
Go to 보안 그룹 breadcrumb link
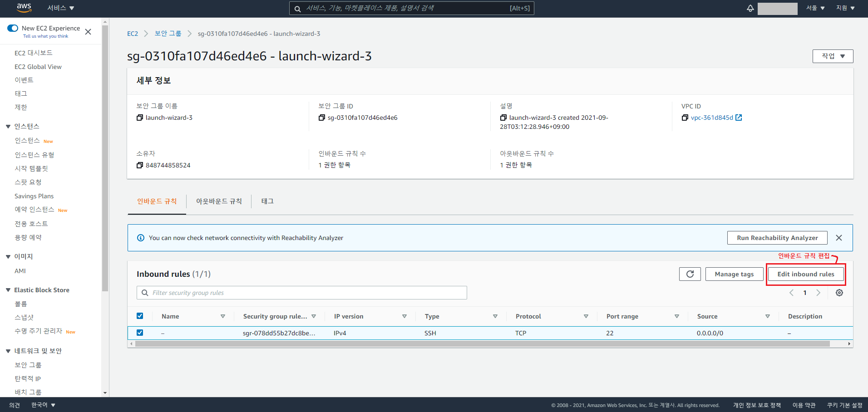click(168, 34)
